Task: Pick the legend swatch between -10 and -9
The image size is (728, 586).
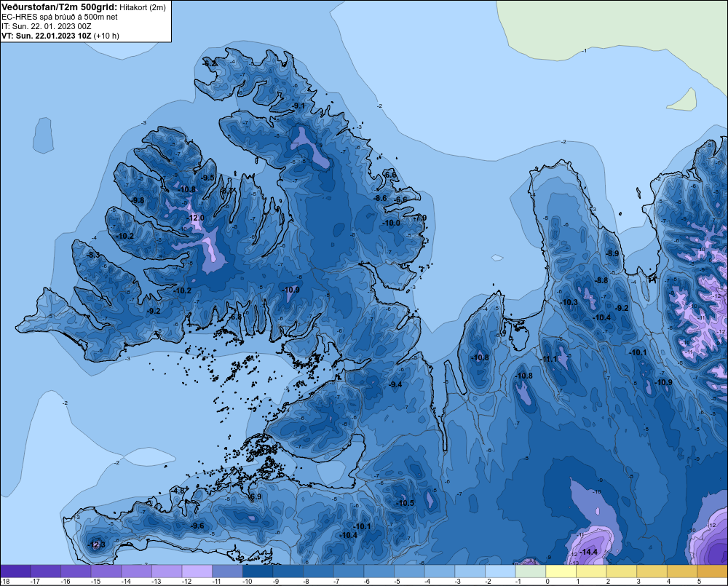Action: [258, 571]
